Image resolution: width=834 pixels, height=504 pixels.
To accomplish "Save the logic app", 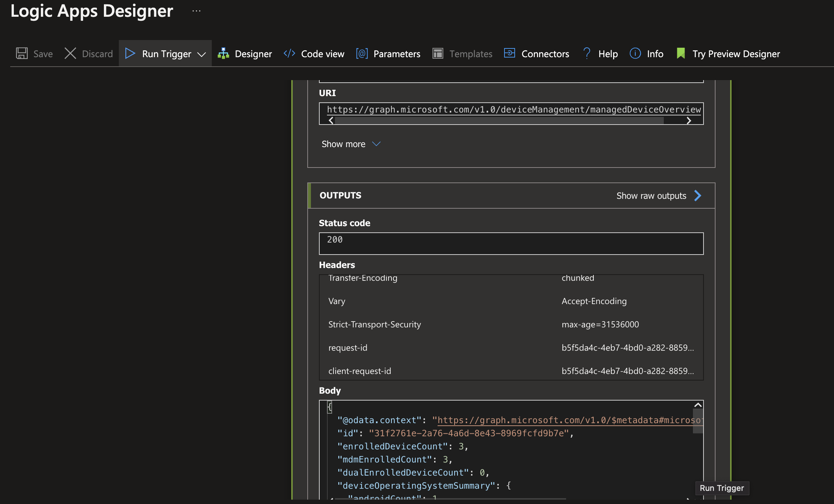I will (34, 54).
